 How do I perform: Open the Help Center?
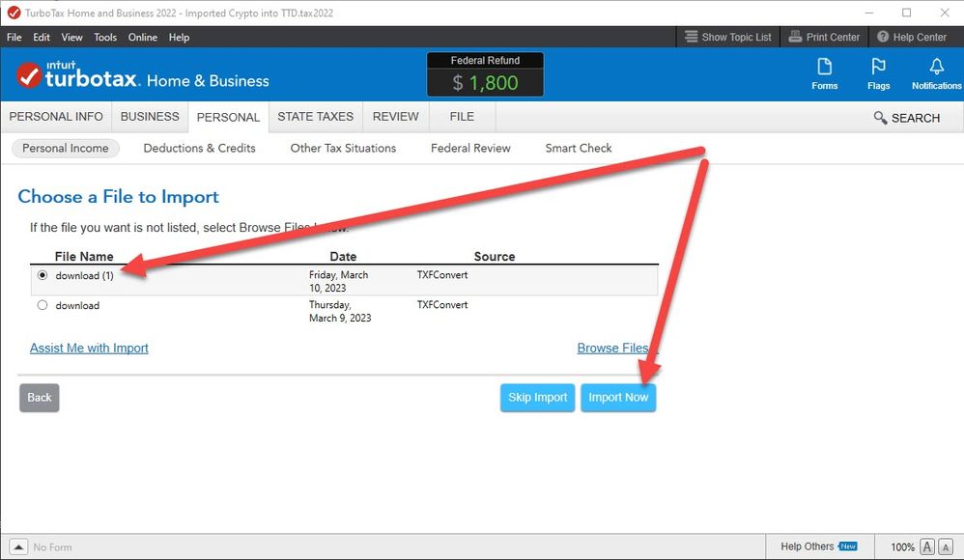(911, 37)
